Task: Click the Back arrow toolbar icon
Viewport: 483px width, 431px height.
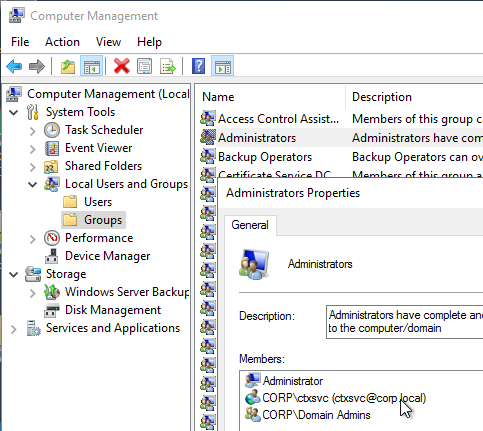Action: [x=14, y=66]
